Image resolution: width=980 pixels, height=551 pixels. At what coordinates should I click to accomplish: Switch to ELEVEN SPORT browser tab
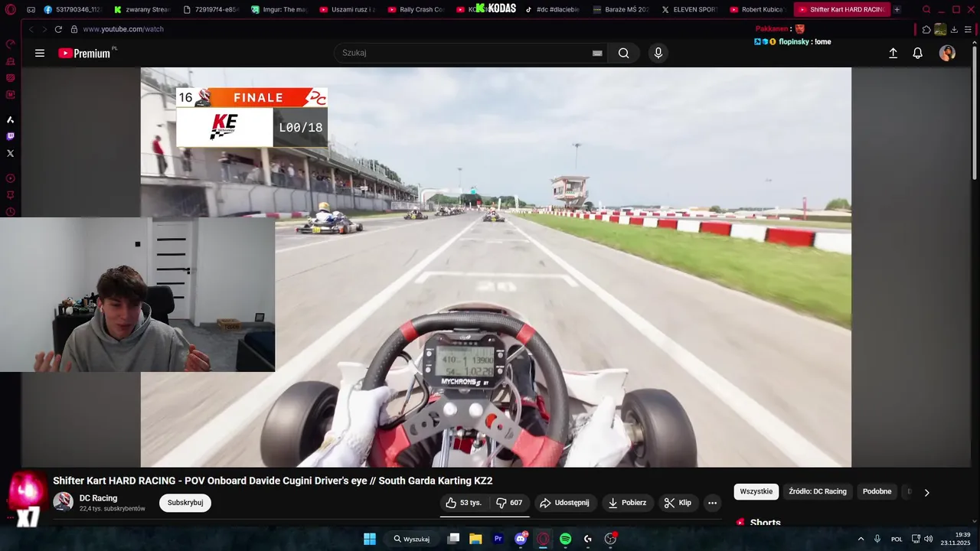[688, 10]
